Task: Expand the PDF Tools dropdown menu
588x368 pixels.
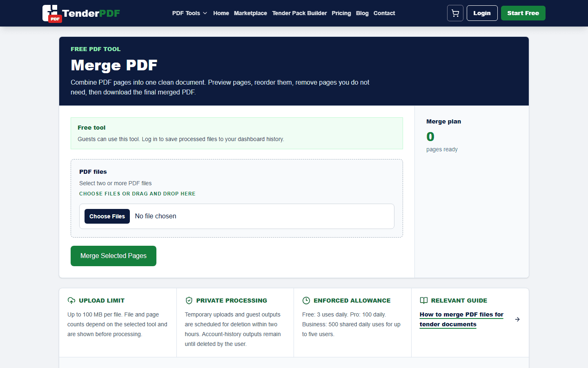Action: click(x=189, y=13)
